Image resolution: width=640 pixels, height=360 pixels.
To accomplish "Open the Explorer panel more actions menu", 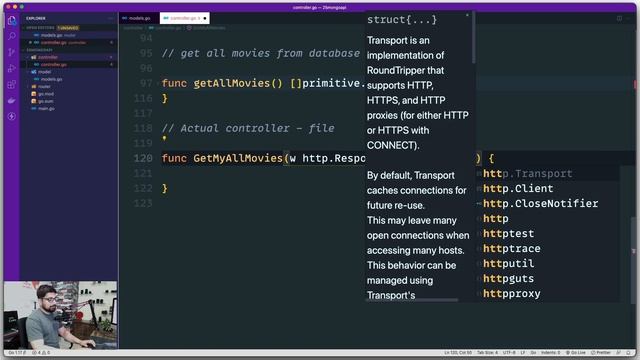I will [111, 18].
